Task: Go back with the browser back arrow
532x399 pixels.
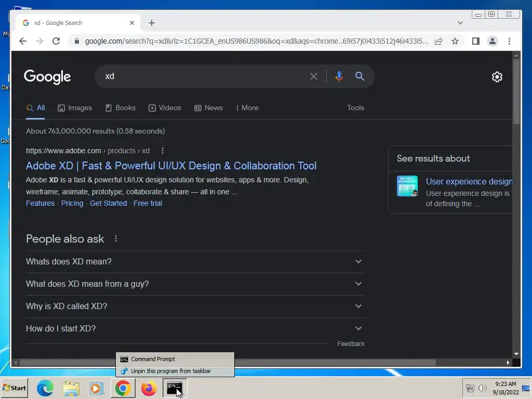Action: pyautogui.click(x=23, y=41)
